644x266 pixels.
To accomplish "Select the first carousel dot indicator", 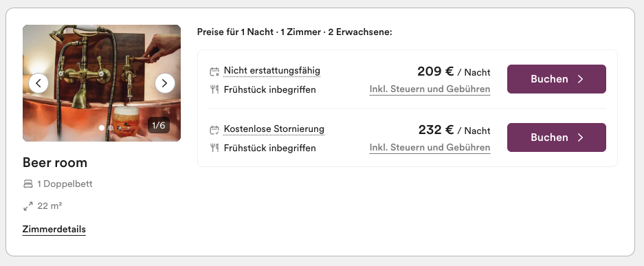I will tap(102, 128).
